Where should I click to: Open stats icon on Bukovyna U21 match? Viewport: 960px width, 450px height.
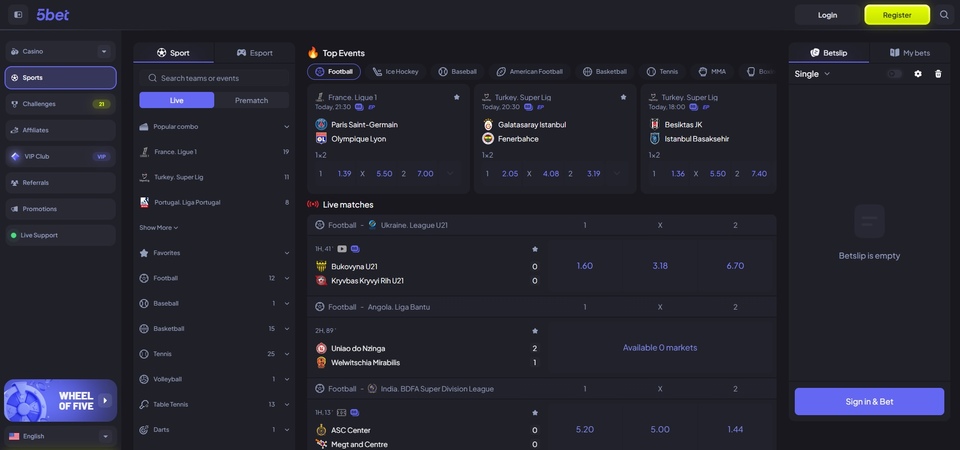click(355, 249)
